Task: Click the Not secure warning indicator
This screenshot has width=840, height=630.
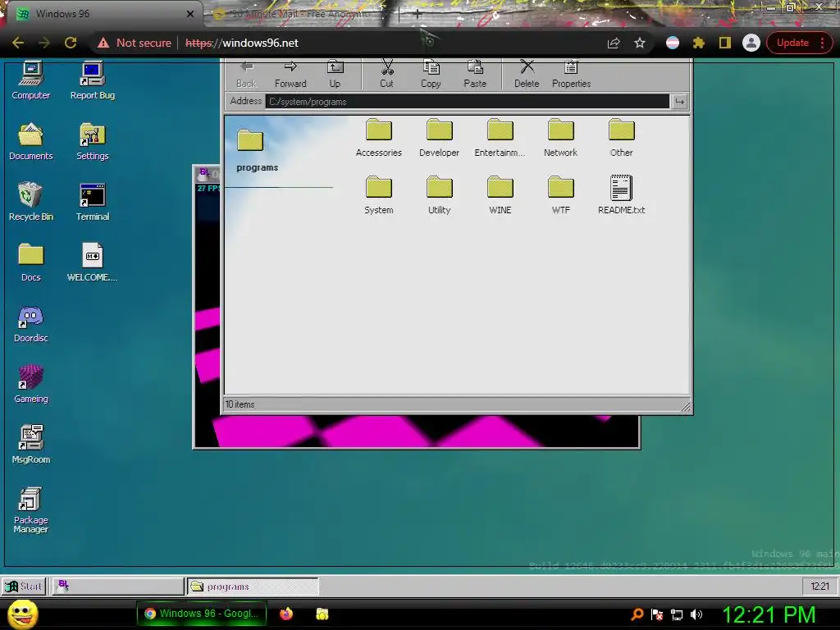Action: [x=135, y=43]
